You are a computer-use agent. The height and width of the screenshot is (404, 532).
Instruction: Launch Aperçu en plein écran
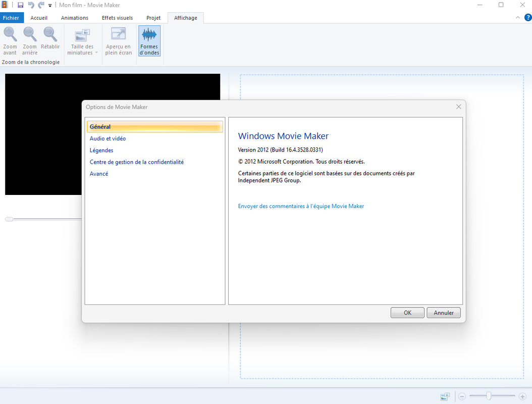coord(119,41)
